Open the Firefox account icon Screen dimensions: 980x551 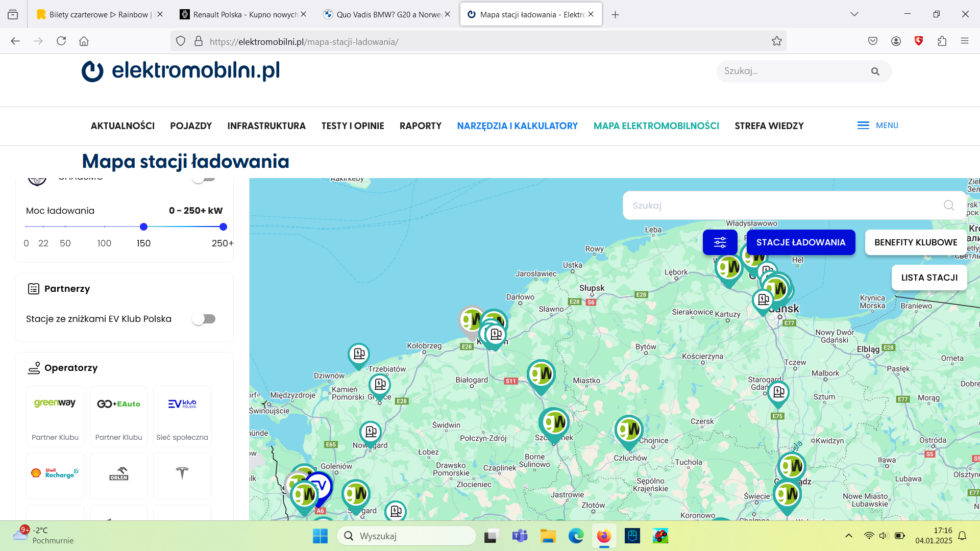pyautogui.click(x=896, y=41)
